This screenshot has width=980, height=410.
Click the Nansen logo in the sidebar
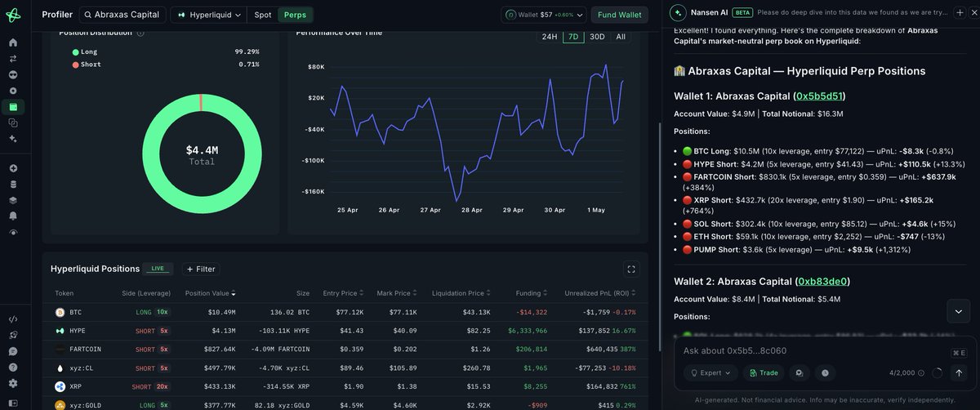click(x=13, y=14)
